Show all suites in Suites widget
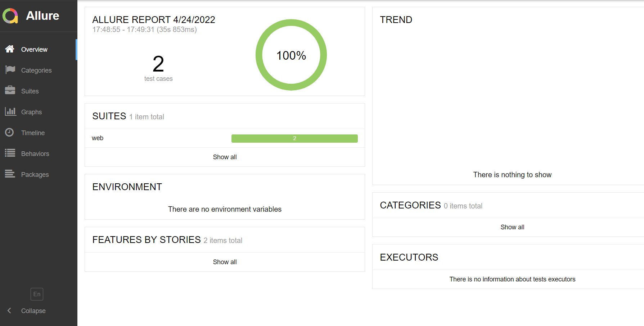The image size is (644, 326). (x=225, y=157)
